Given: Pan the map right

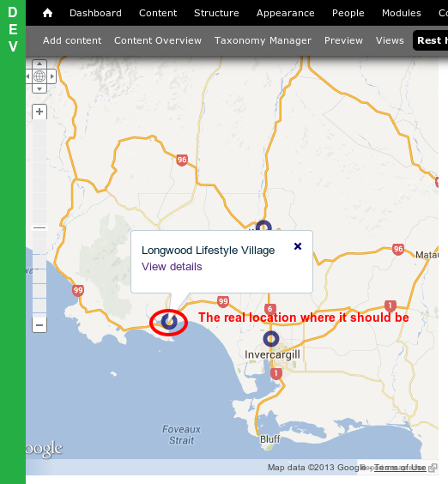Looking at the screenshot, I should coord(51,76).
